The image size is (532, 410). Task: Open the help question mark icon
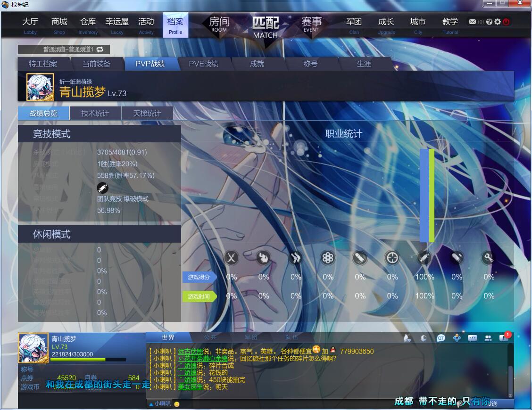pyautogui.click(x=489, y=22)
